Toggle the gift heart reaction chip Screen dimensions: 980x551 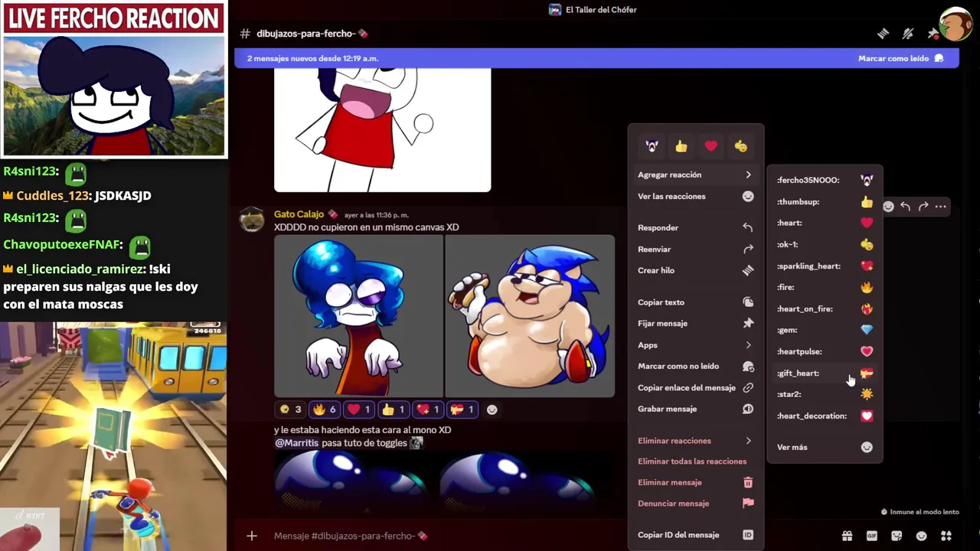coord(462,409)
